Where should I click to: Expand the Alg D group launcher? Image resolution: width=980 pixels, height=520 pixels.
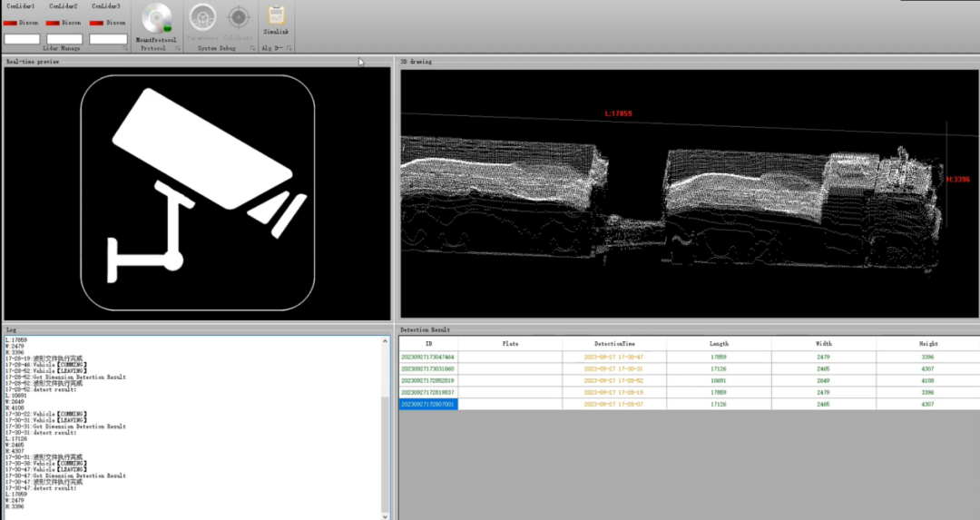[x=289, y=48]
